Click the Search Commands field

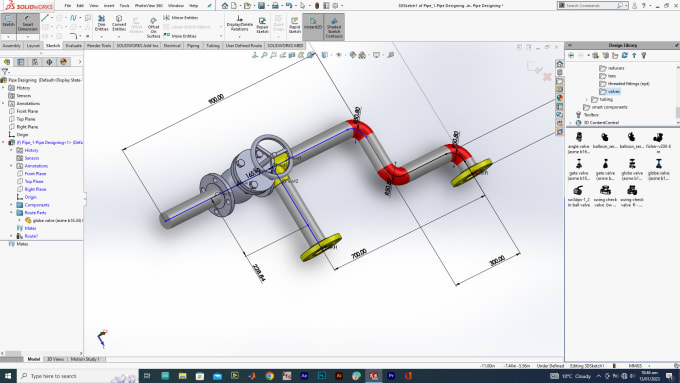(x=592, y=6)
